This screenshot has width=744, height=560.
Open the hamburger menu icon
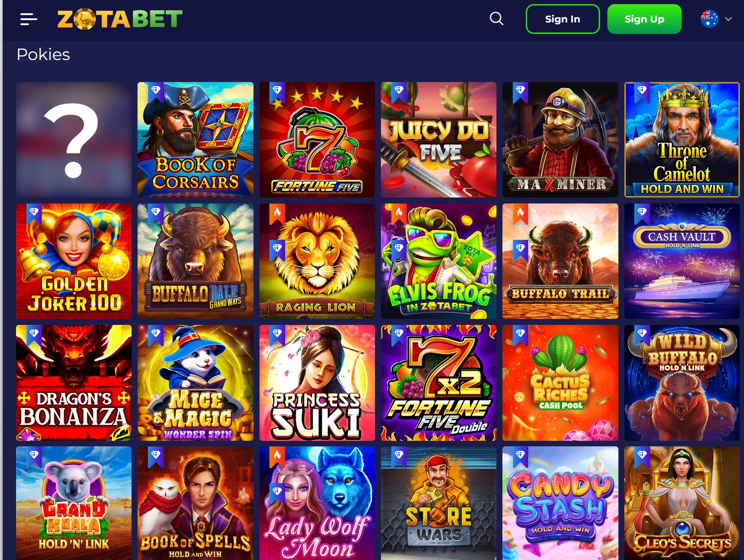[28, 19]
